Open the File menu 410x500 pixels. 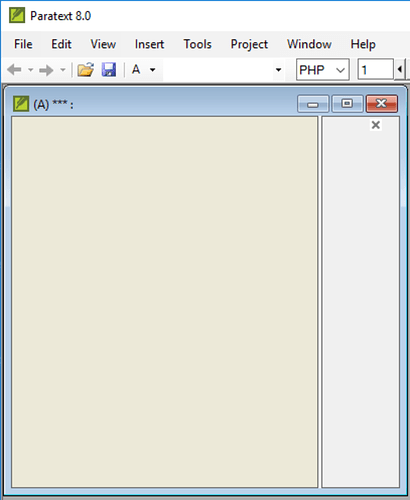[23, 44]
